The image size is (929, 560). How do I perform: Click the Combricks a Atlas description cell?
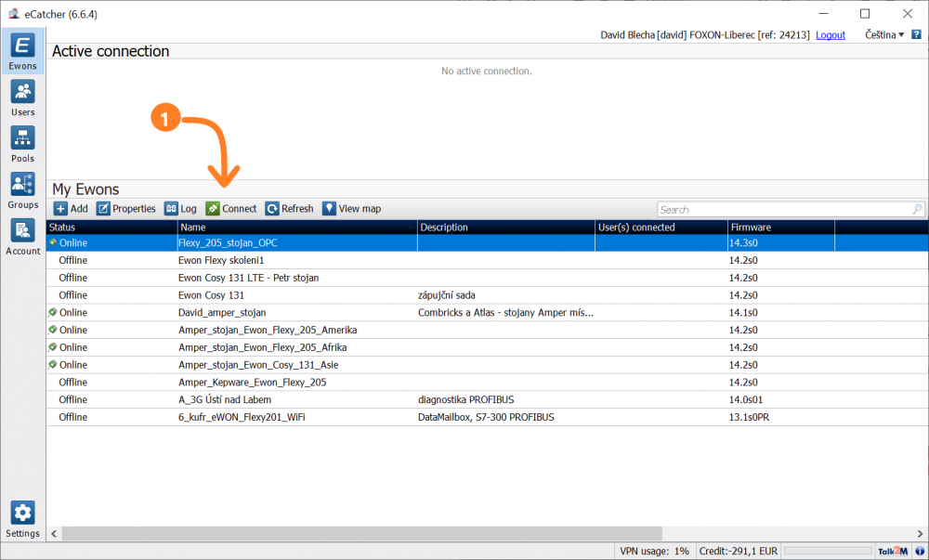(506, 313)
